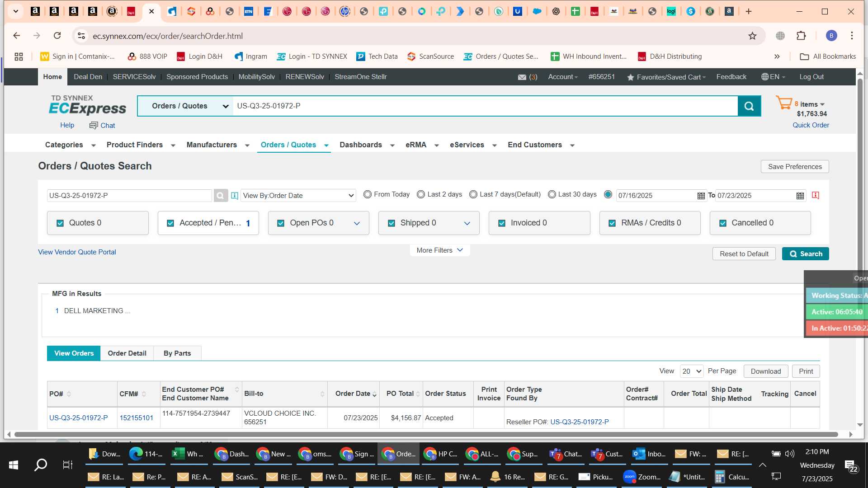868x488 pixels.
Task: Open Chrome three-dot menu
Action: (x=852, y=36)
